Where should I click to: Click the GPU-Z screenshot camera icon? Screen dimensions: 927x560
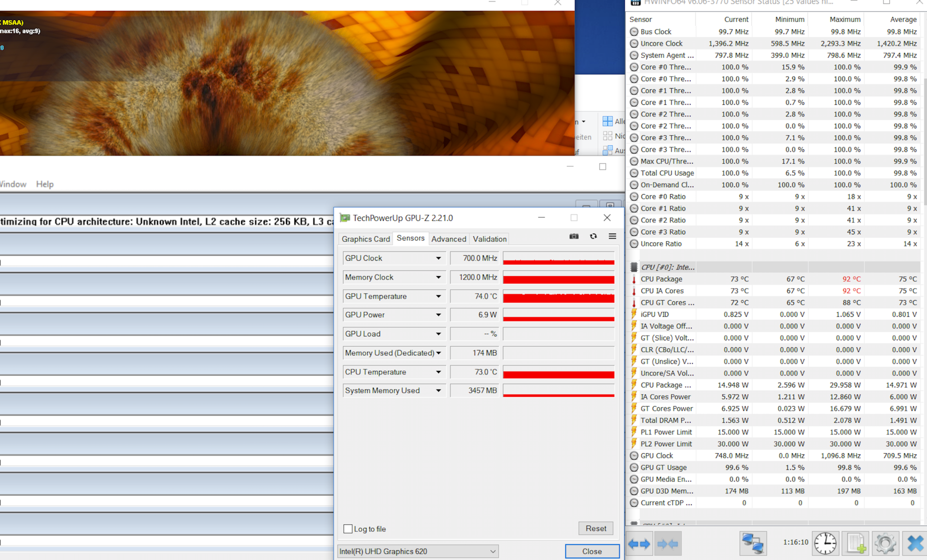point(574,236)
